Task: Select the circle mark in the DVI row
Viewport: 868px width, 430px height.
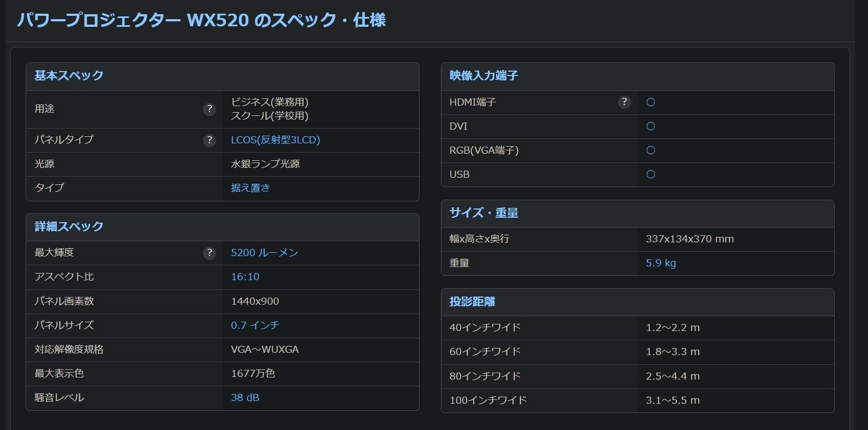Action: click(650, 126)
